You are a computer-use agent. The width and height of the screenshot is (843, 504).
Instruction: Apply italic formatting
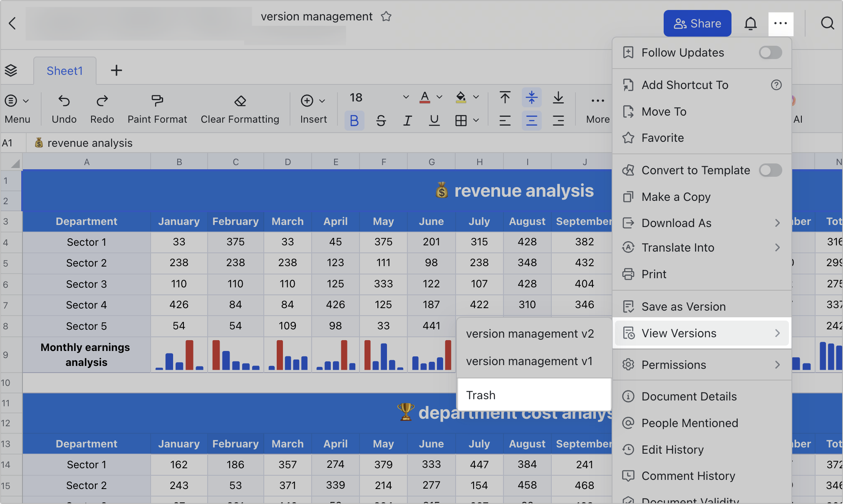pos(407,121)
